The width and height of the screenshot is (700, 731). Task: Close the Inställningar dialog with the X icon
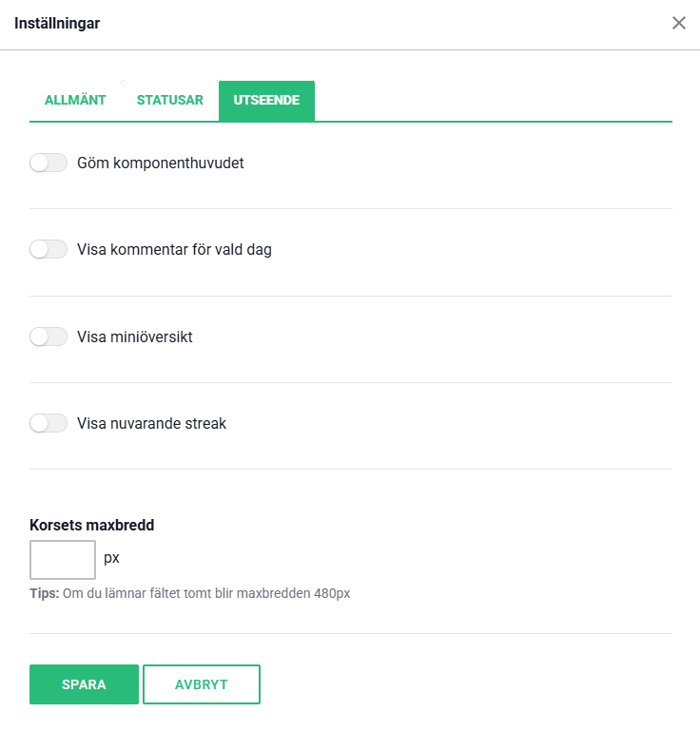[679, 23]
